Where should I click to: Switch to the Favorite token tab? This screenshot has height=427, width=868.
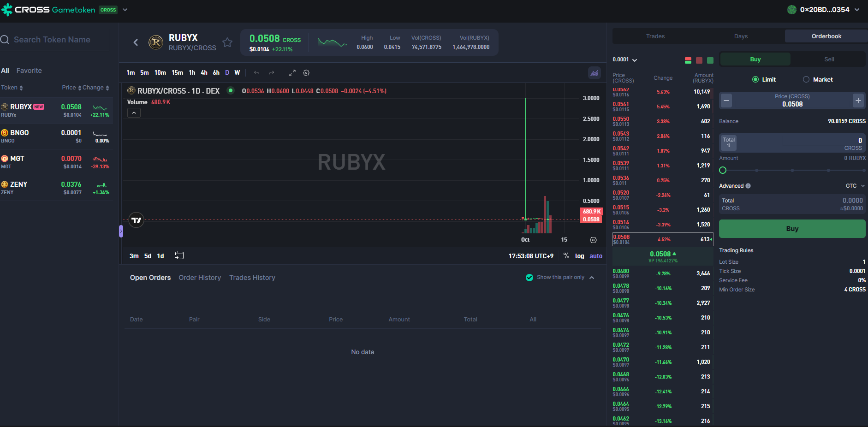pos(29,71)
